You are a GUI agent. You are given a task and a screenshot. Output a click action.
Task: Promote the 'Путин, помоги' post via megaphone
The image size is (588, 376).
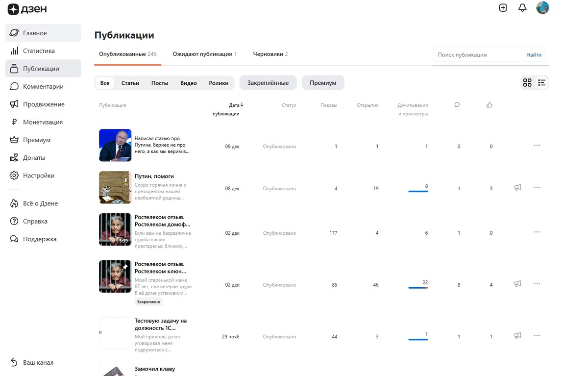coord(517,188)
